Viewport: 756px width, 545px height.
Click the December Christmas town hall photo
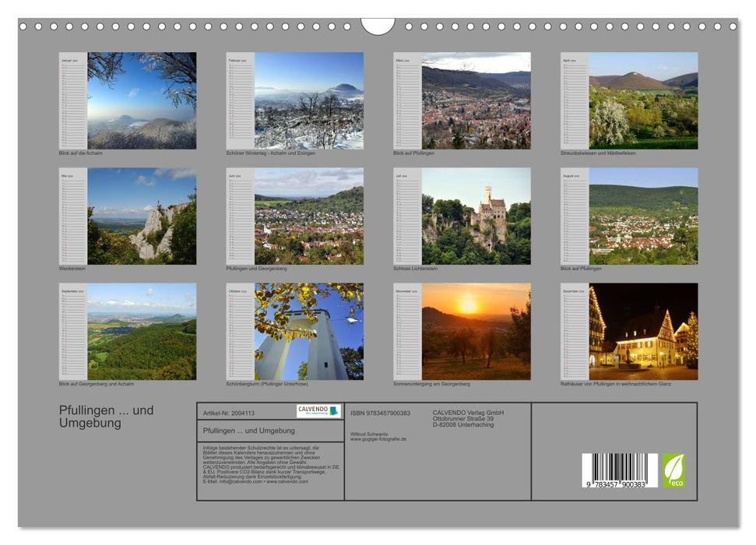(643, 331)
